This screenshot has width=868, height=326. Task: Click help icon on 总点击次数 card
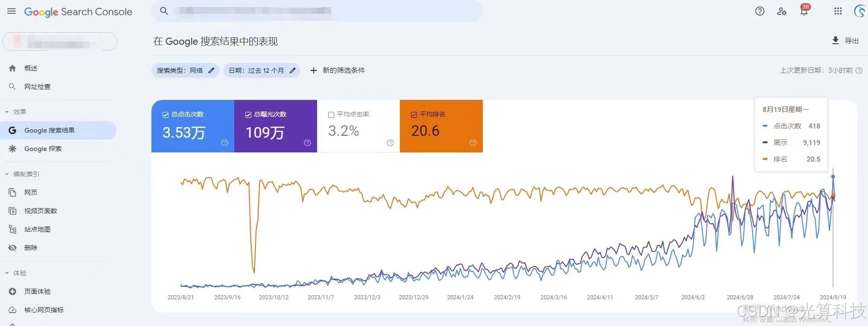point(225,143)
